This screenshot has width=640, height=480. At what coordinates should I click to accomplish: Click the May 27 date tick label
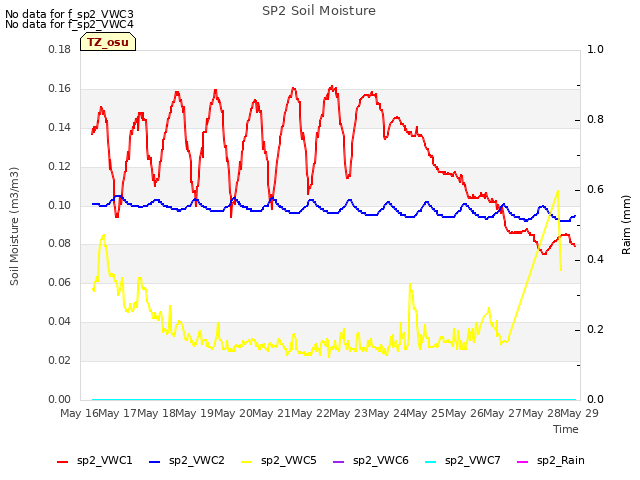point(502,413)
